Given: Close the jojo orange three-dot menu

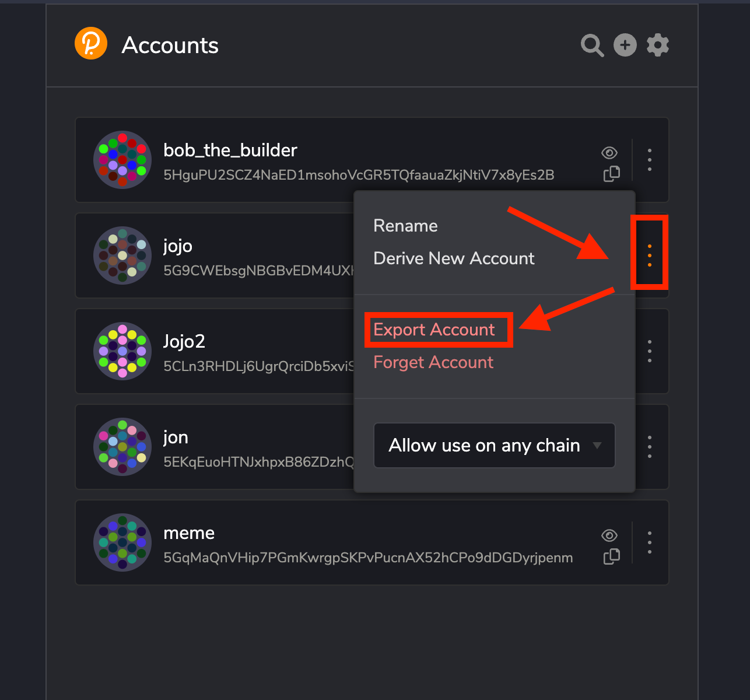Looking at the screenshot, I should pyautogui.click(x=650, y=256).
